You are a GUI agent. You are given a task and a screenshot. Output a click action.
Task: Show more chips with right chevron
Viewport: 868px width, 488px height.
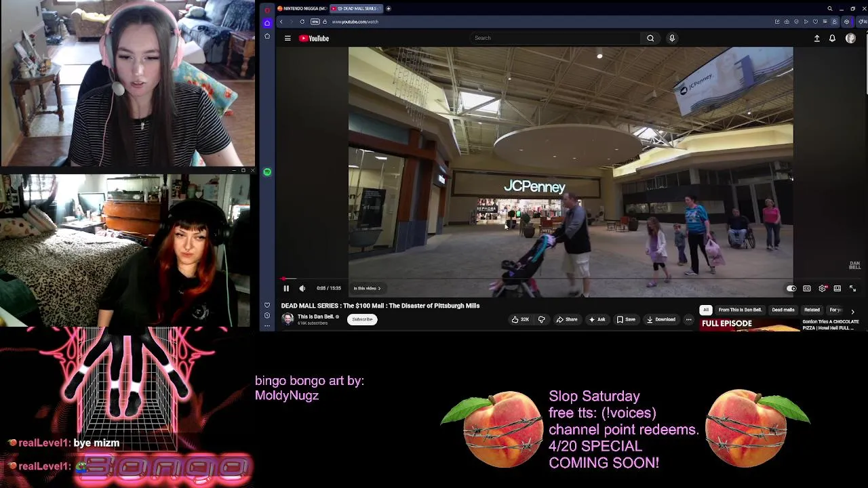tap(852, 310)
